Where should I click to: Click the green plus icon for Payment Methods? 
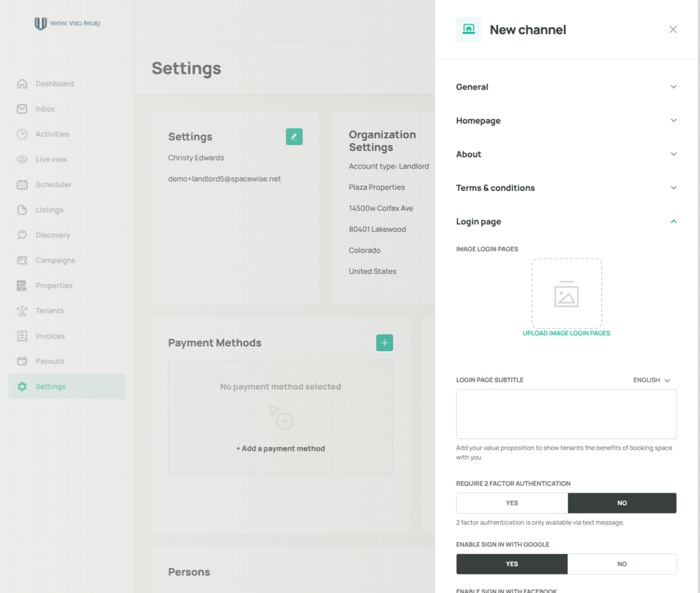(384, 342)
